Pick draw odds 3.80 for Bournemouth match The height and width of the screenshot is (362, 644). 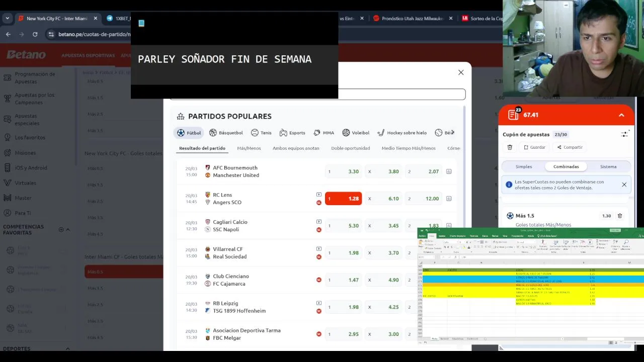(383, 171)
